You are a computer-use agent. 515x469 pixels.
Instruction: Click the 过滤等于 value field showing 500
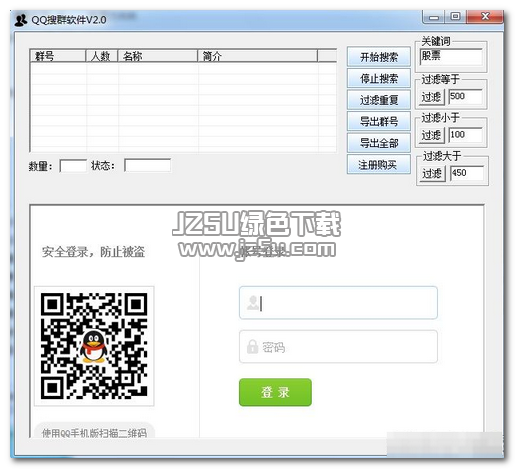pyautogui.click(x=465, y=97)
